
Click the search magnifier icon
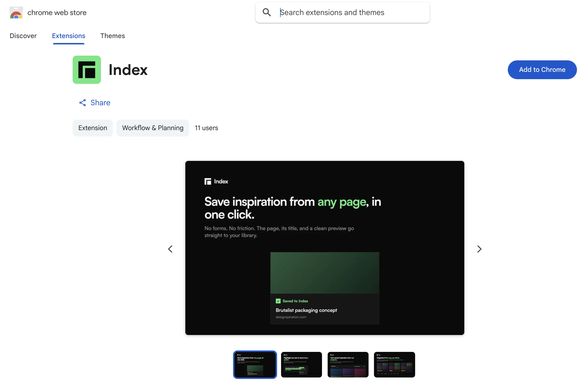(x=266, y=12)
